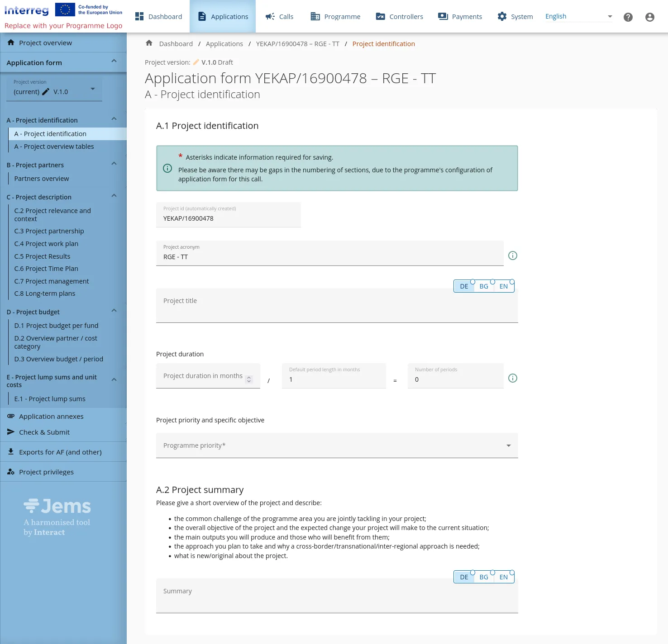Image resolution: width=668 pixels, height=644 pixels.
Task: Click the Application annexes paperclip icon
Action: [x=11, y=416]
